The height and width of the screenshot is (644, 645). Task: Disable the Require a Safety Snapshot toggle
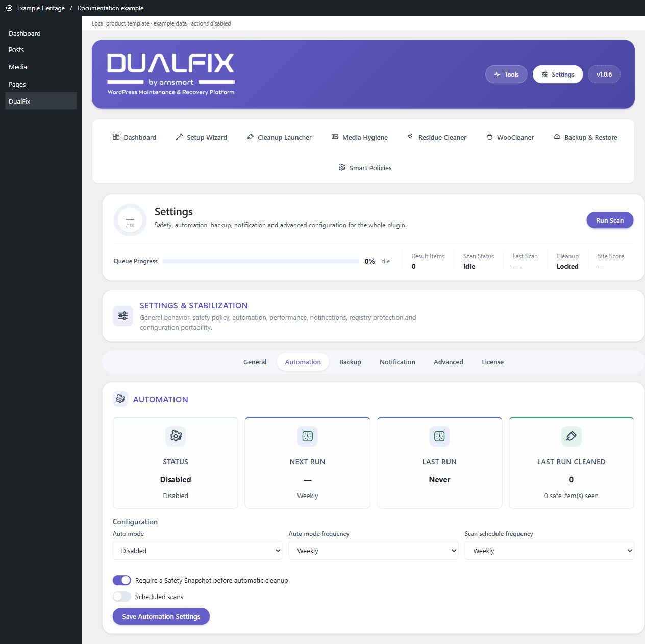click(x=122, y=580)
